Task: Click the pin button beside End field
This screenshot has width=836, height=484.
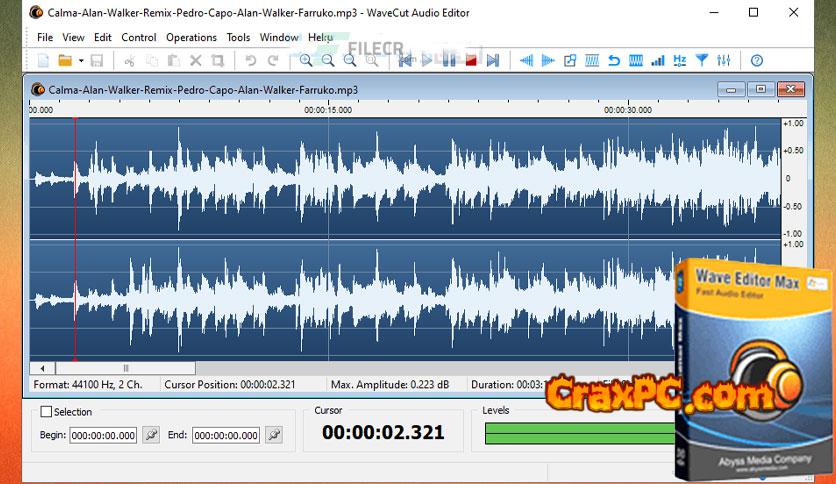Action: (273, 435)
